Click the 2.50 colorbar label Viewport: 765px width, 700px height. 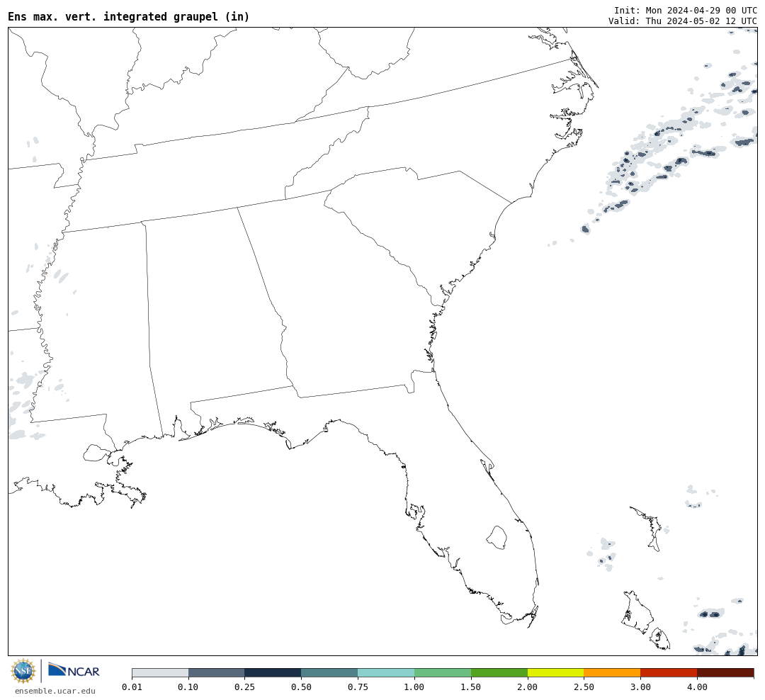coord(584,687)
